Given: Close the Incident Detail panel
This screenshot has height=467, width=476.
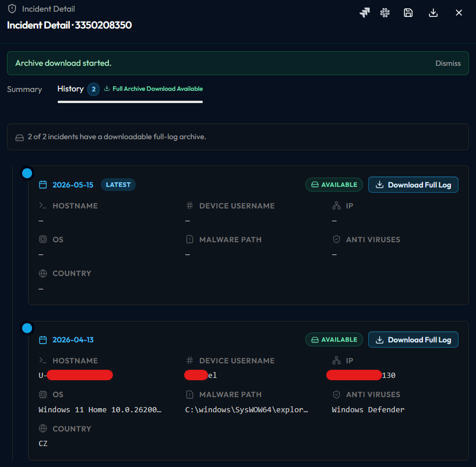Looking at the screenshot, I should [x=459, y=12].
